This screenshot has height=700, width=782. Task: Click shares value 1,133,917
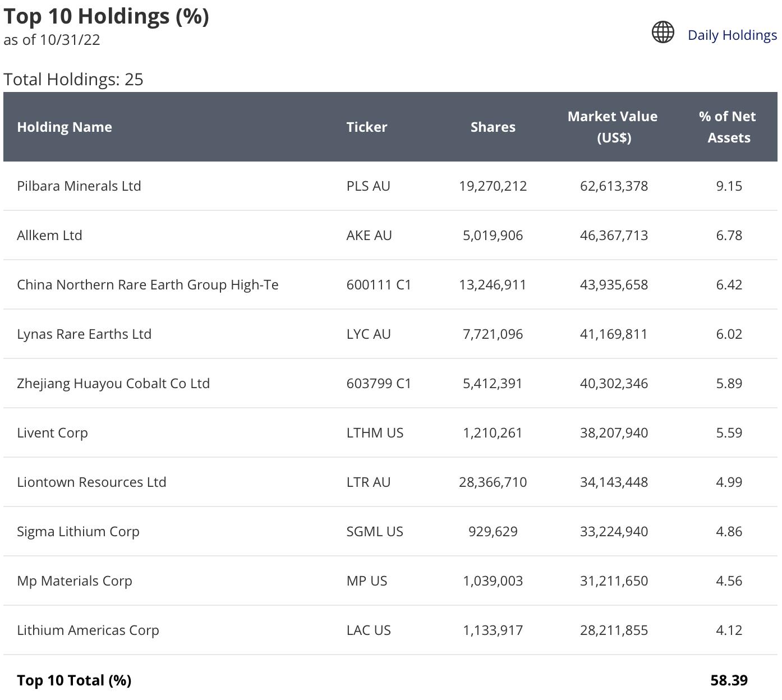coord(493,630)
